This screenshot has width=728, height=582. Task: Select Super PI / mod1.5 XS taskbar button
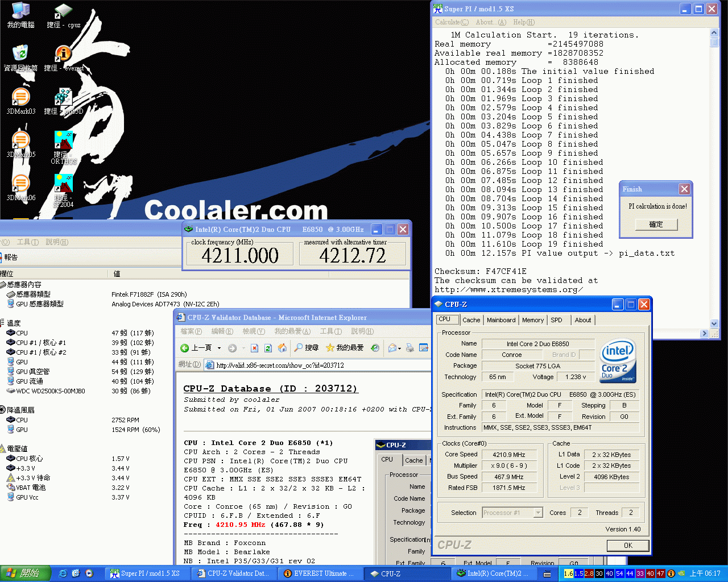tap(147, 573)
